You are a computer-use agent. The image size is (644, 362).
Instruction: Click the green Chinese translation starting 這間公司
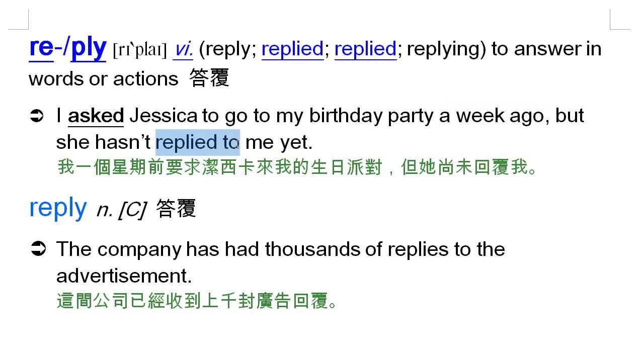[x=196, y=301]
